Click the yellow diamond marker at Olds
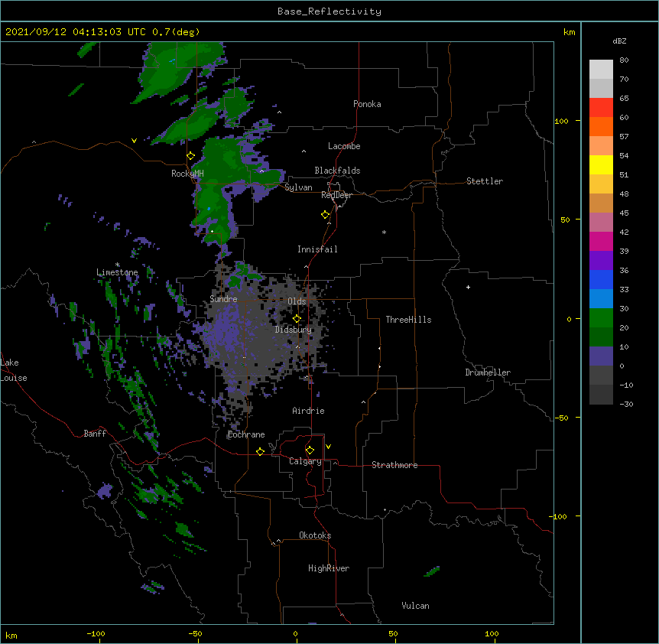Viewport: 659px width, 644px height. pos(297,319)
